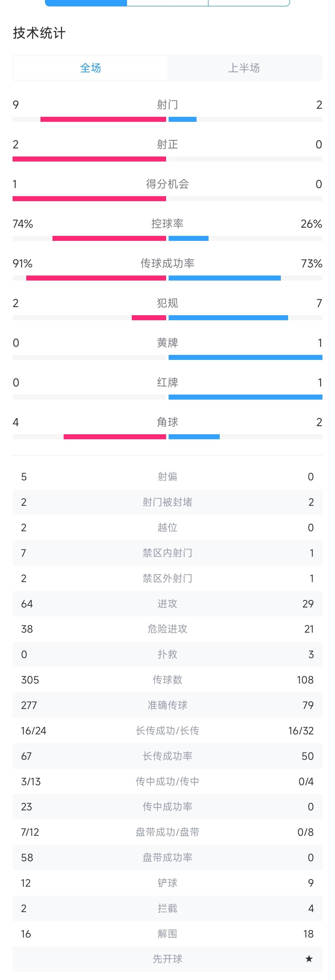Click the 盘带成功率 row label

click(167, 858)
